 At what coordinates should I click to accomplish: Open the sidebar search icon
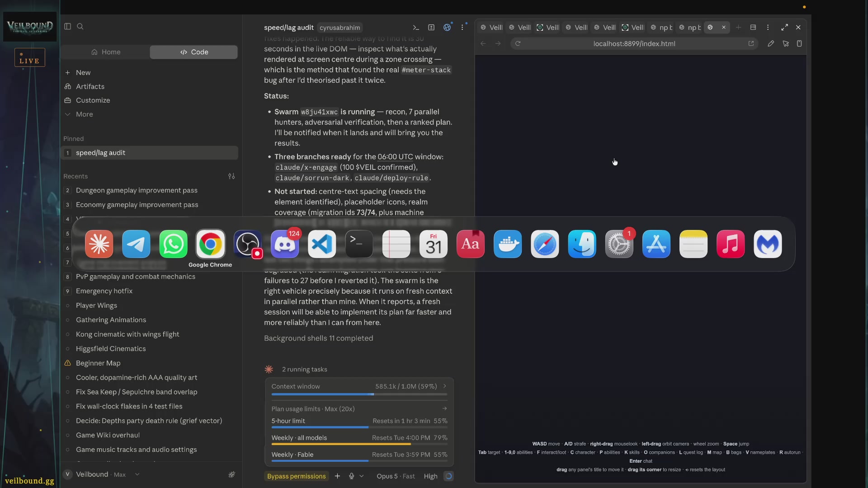tap(80, 26)
